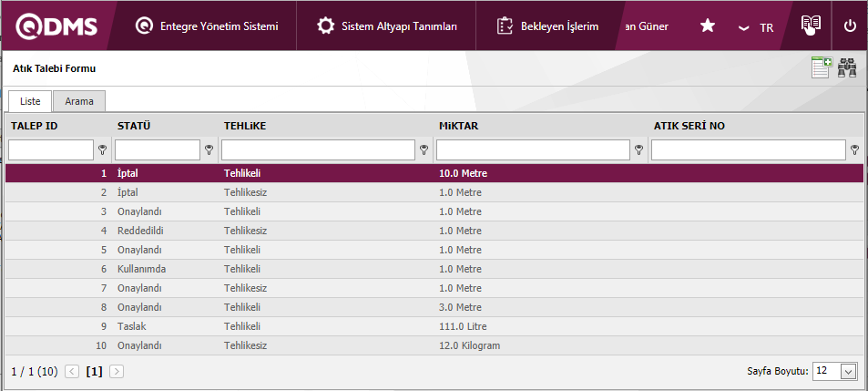Click filter icon next to TEHLİKE field

tap(424, 149)
